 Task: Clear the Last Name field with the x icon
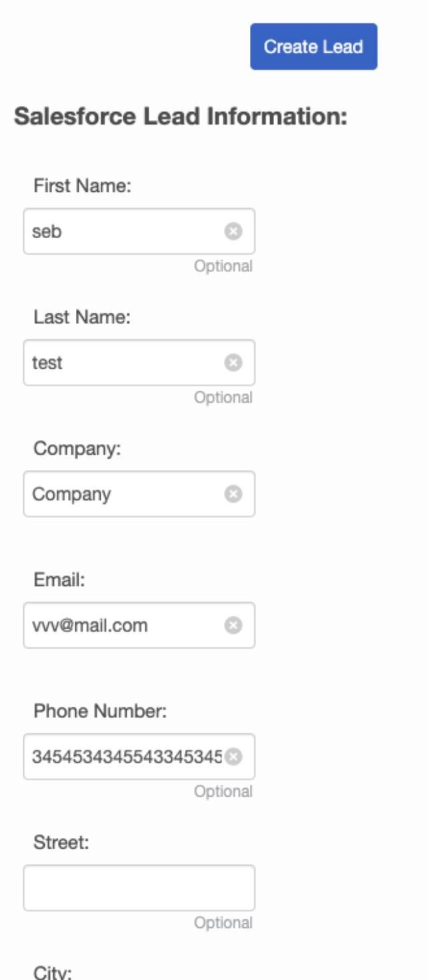coord(233,363)
